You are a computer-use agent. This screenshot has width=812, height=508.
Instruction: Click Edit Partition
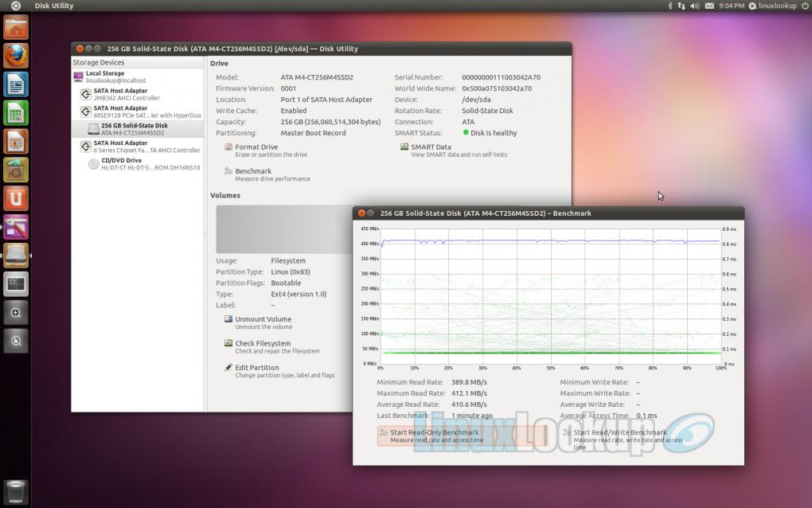(279, 371)
